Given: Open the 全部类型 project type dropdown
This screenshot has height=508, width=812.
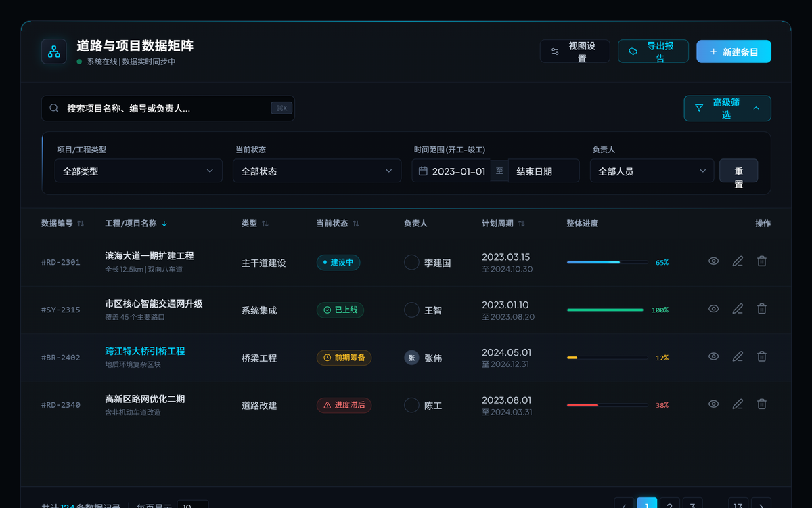Looking at the screenshot, I should pos(138,171).
